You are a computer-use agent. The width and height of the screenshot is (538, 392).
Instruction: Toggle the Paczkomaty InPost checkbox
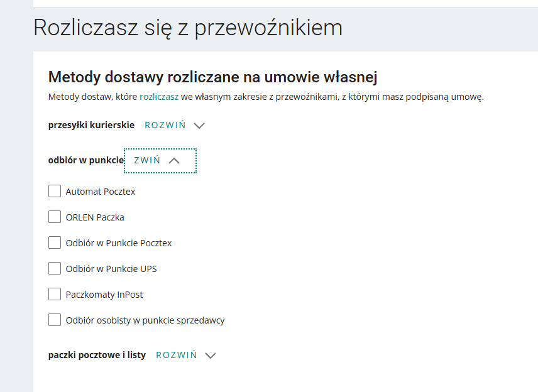click(x=55, y=294)
